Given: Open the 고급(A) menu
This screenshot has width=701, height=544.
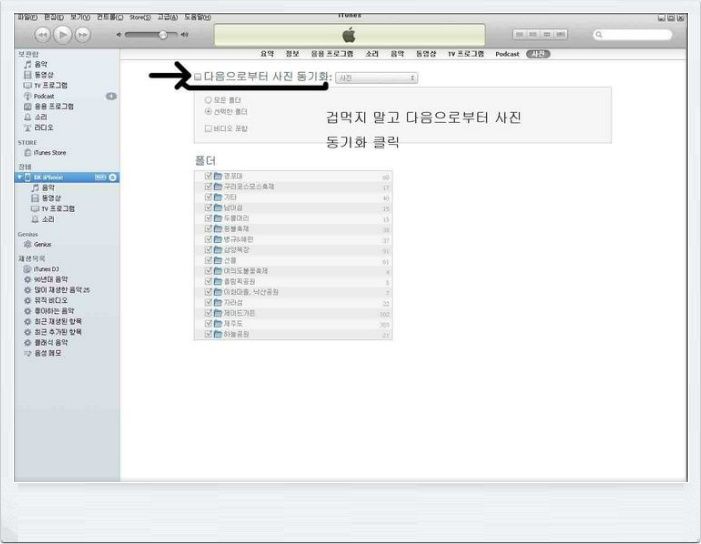Looking at the screenshot, I should (168, 17).
